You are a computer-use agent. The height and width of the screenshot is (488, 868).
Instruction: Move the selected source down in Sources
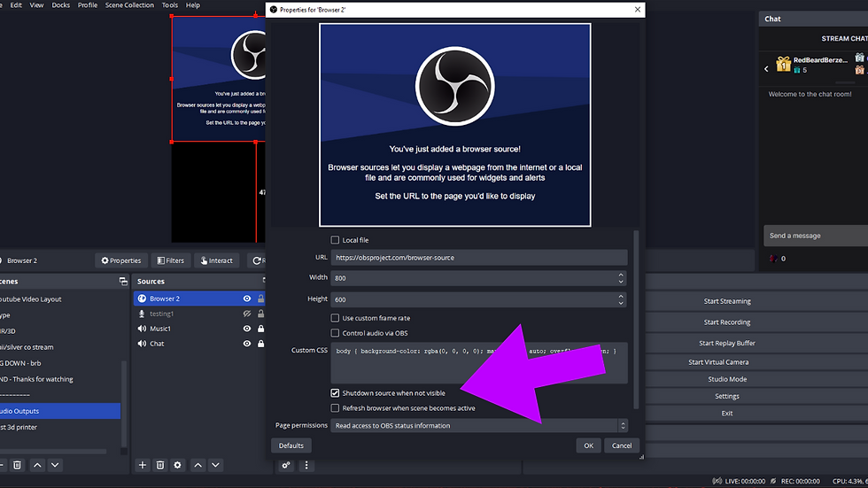tap(215, 465)
